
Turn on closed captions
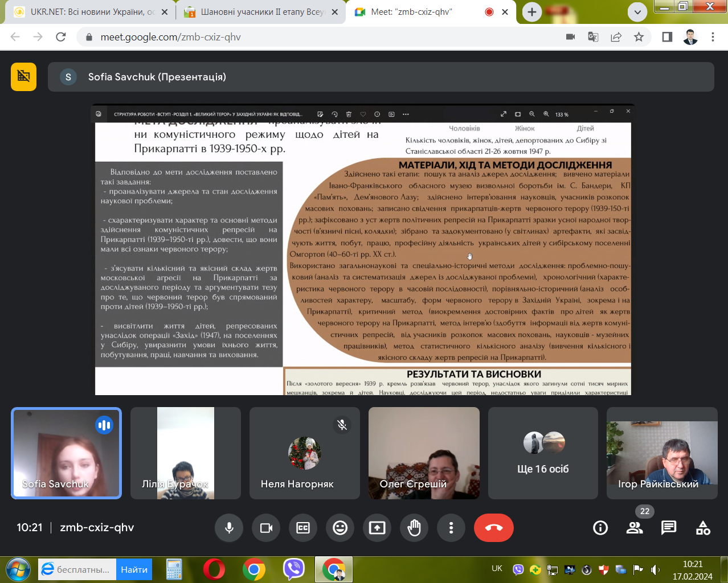pyautogui.click(x=303, y=528)
